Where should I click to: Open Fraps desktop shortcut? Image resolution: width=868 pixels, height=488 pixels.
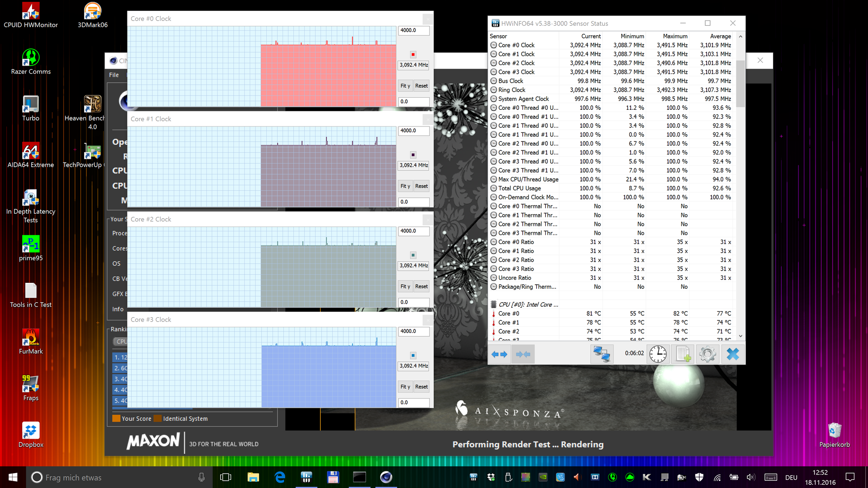(31, 389)
